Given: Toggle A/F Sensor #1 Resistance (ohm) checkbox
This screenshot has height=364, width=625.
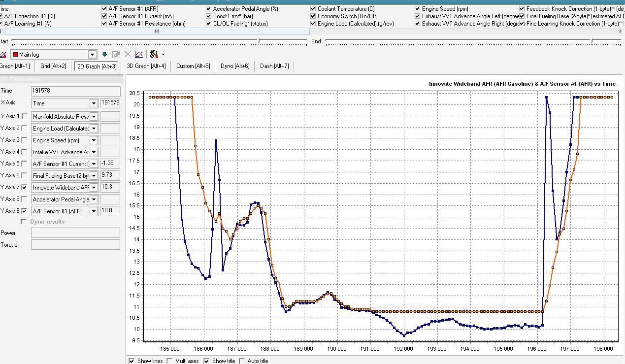Looking at the screenshot, I should 104,24.
